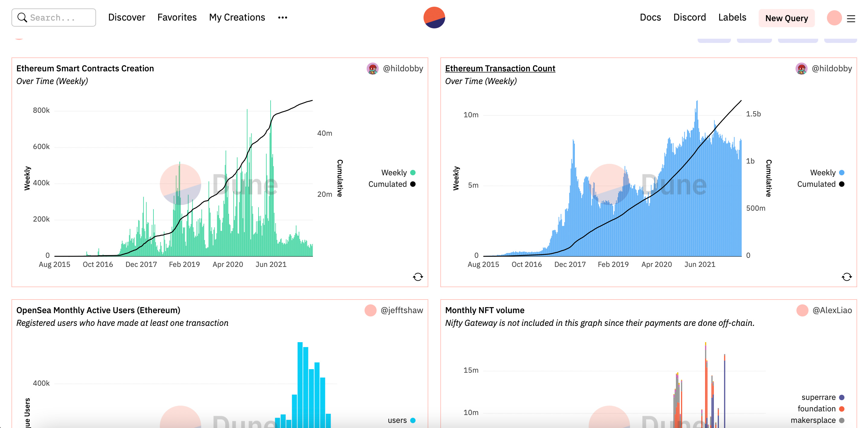This screenshot has width=868, height=428.
Task: Click the Dune logo in the header
Action: (x=434, y=18)
